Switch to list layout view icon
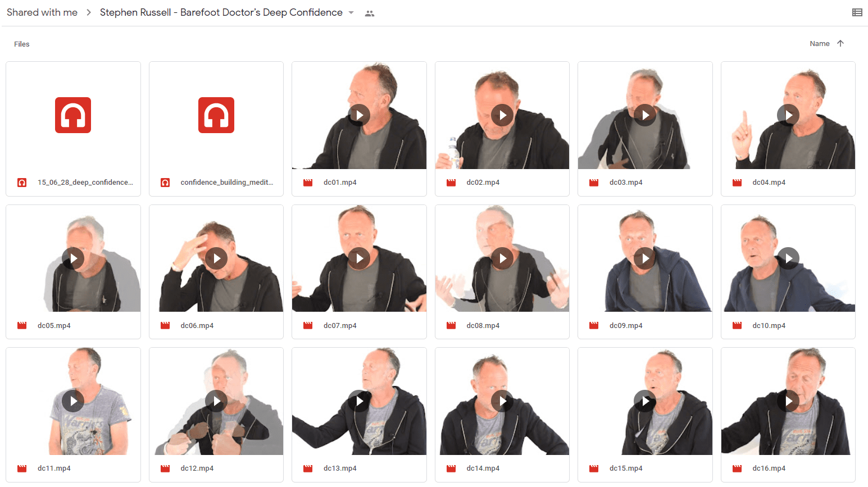The width and height of the screenshot is (868, 487). click(x=857, y=12)
